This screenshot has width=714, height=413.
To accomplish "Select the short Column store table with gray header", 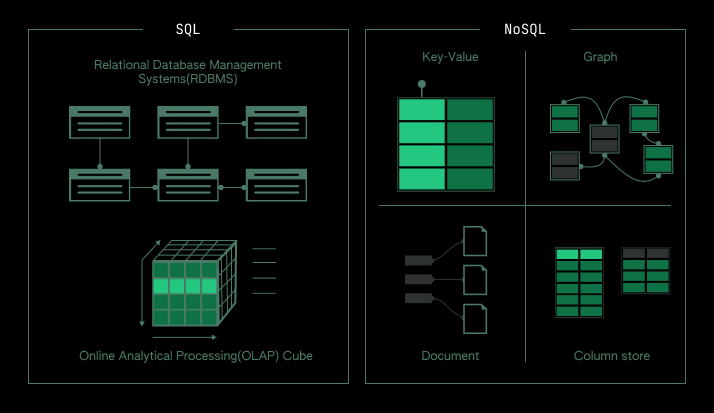I will 646,270.
